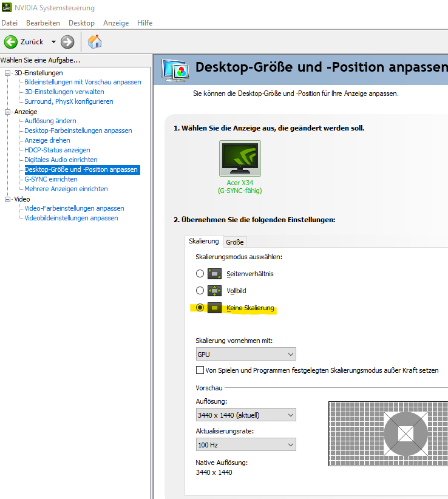Viewport: 448px width, 499px height.
Task: Open Anzeige drehen
Action: (47, 140)
